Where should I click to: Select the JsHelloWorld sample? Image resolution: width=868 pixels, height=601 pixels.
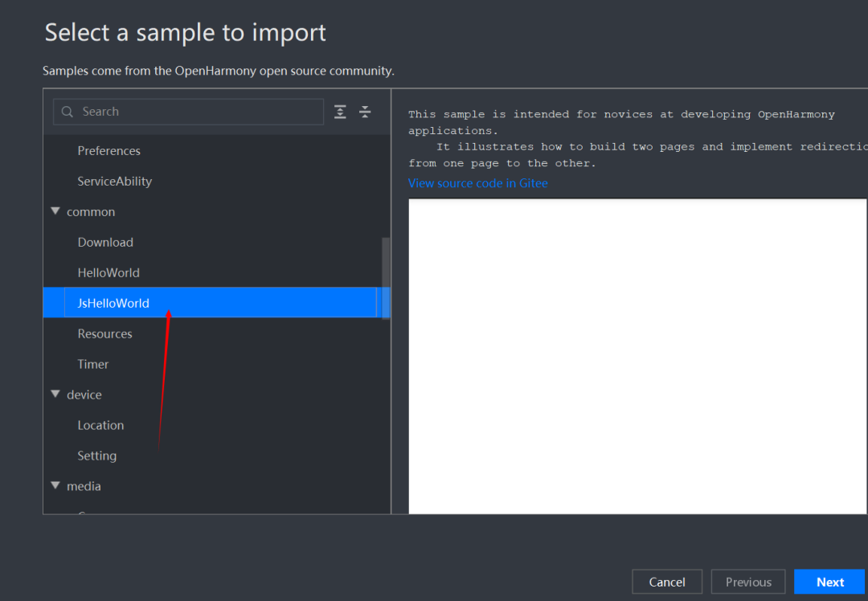(113, 304)
